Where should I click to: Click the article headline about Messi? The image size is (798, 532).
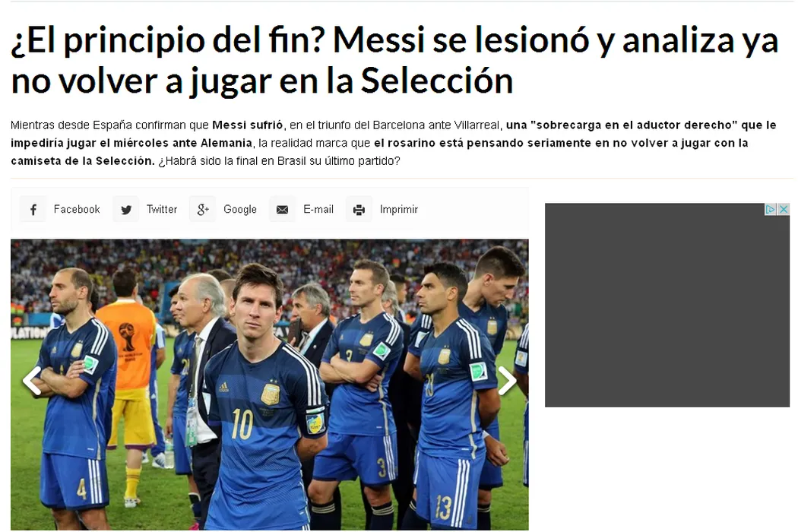[x=394, y=60]
